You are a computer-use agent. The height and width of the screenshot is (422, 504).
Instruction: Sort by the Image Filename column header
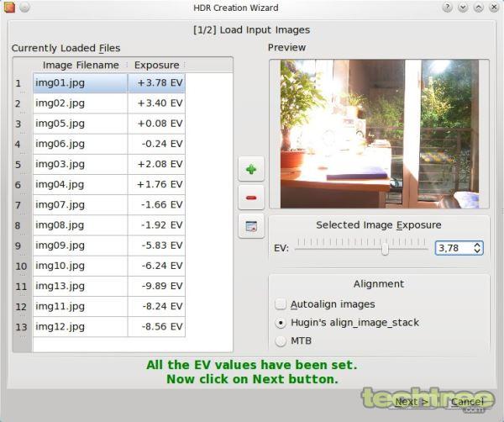coord(81,66)
